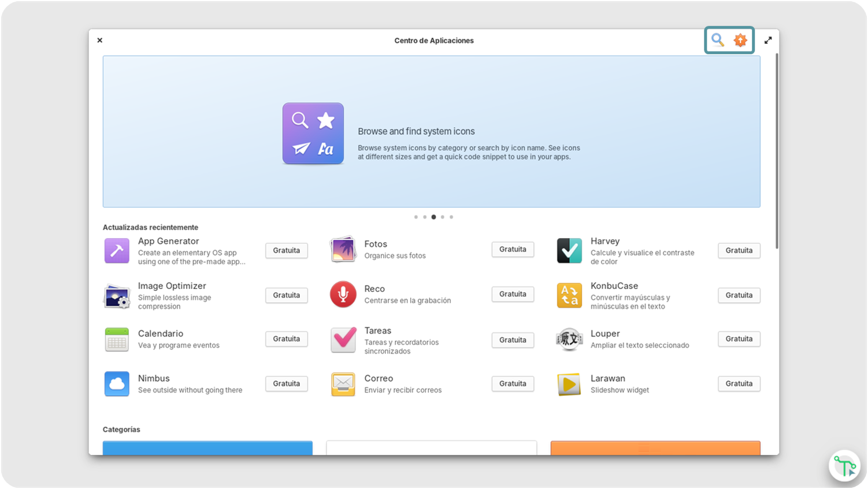Select the last carousel indicator dot
Image resolution: width=868 pixels, height=489 pixels.
pyautogui.click(x=451, y=217)
